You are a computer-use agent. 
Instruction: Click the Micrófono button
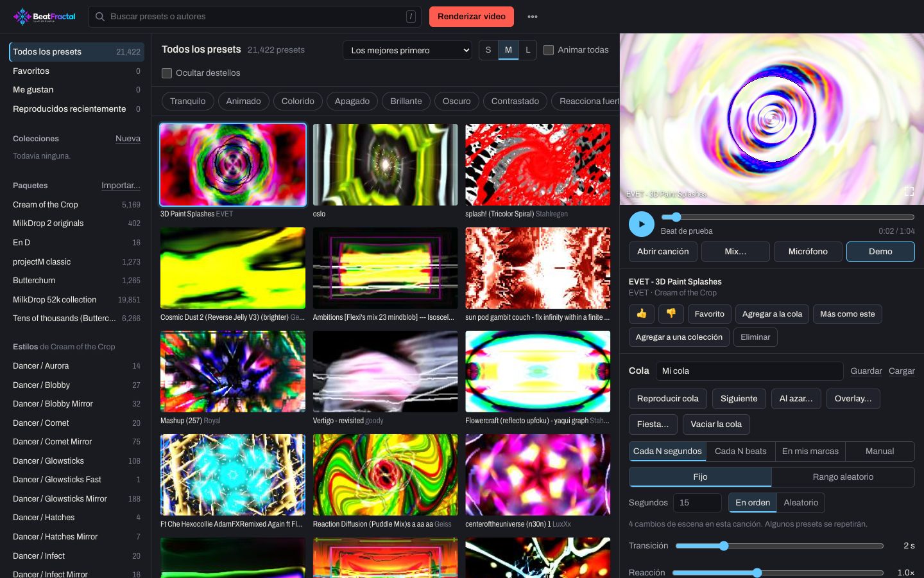point(808,252)
